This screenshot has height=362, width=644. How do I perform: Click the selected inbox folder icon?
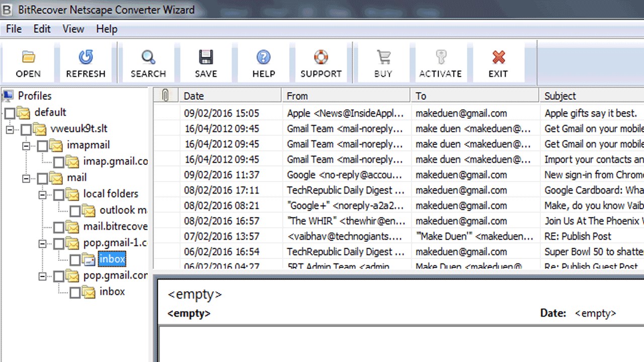pos(89,259)
